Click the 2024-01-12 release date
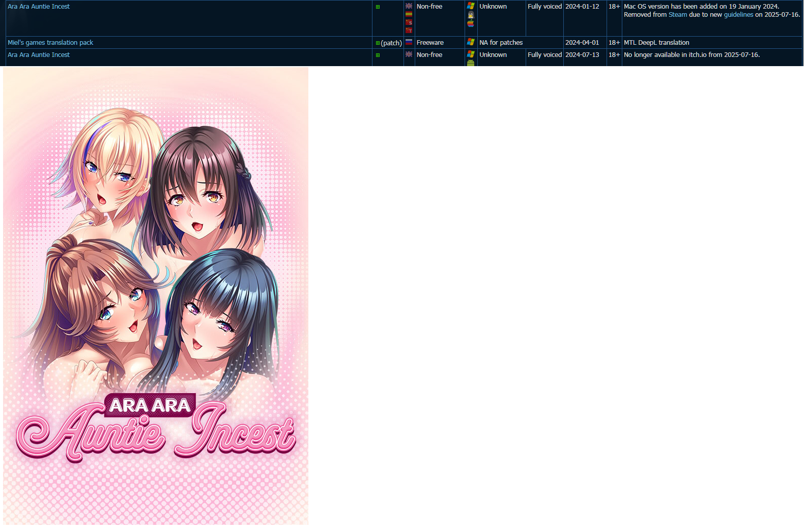 tap(582, 7)
